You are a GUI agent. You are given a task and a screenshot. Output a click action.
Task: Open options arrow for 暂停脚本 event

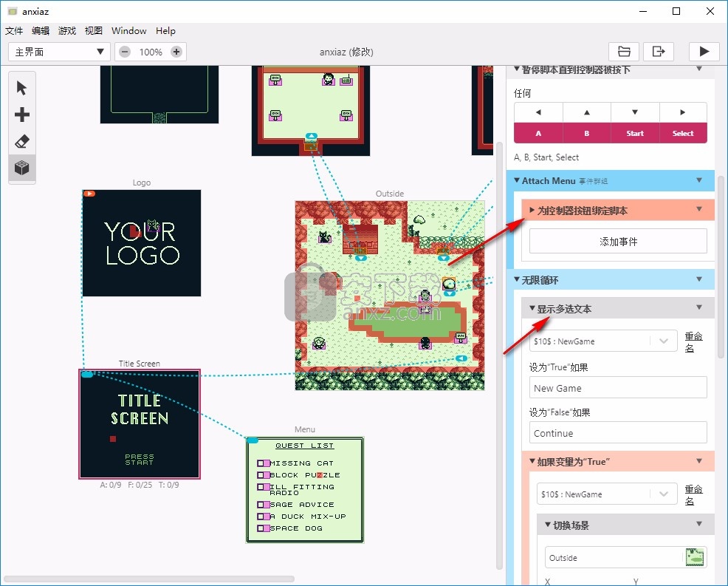(x=699, y=69)
